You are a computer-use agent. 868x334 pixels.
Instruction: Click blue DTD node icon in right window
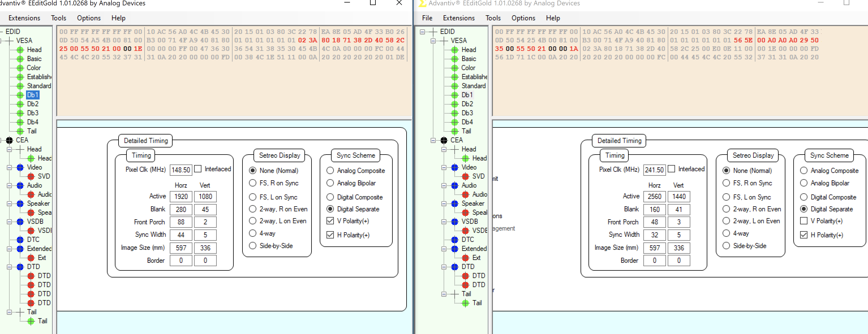pos(455,267)
